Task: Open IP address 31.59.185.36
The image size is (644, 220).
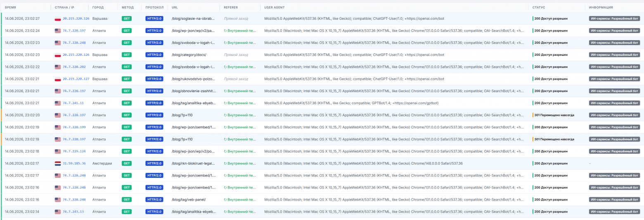Action: pos(74,163)
